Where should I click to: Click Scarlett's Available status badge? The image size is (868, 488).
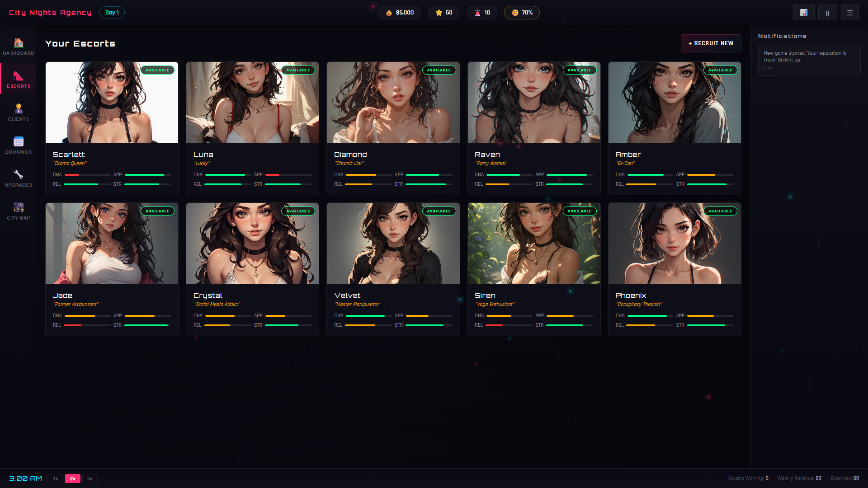[x=157, y=70]
